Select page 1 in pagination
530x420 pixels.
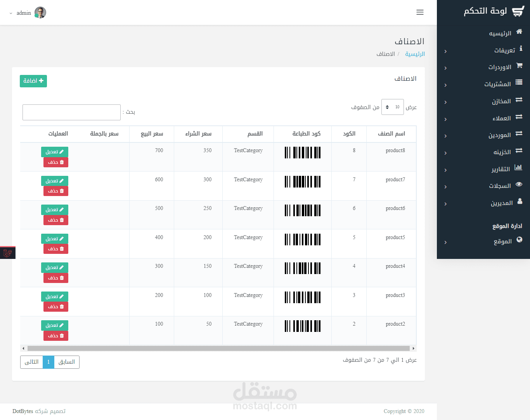coord(48,362)
